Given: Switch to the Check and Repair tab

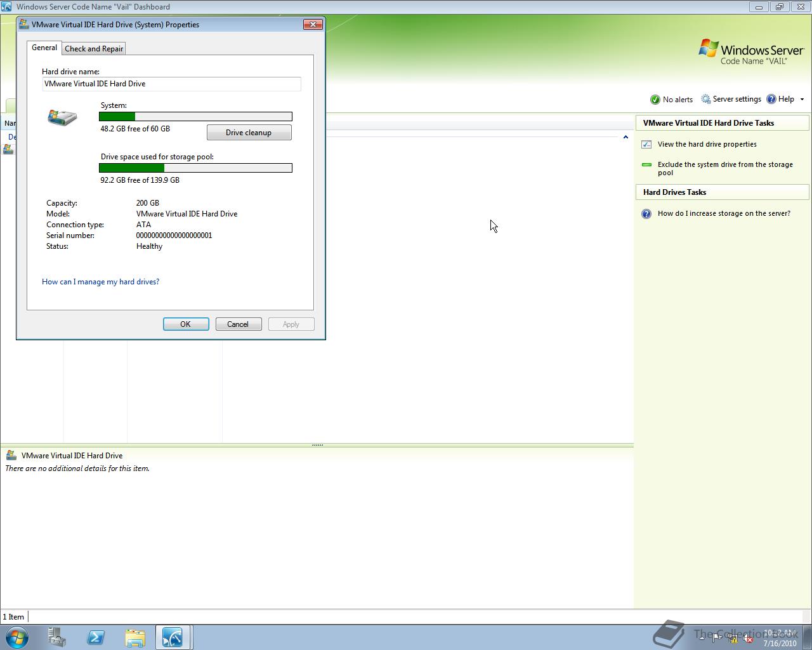Looking at the screenshot, I should [x=94, y=48].
